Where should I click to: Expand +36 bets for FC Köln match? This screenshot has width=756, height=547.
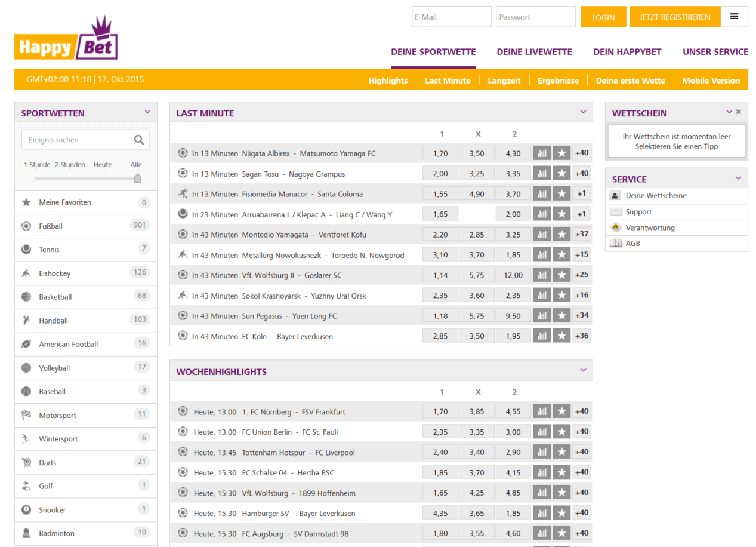582,336
